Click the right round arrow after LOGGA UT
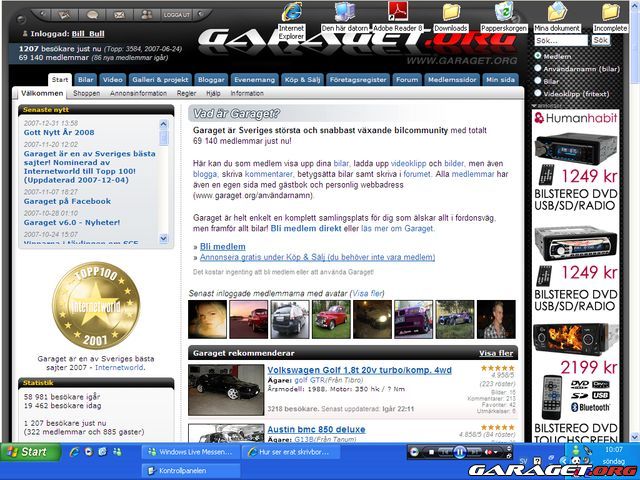 (200, 14)
